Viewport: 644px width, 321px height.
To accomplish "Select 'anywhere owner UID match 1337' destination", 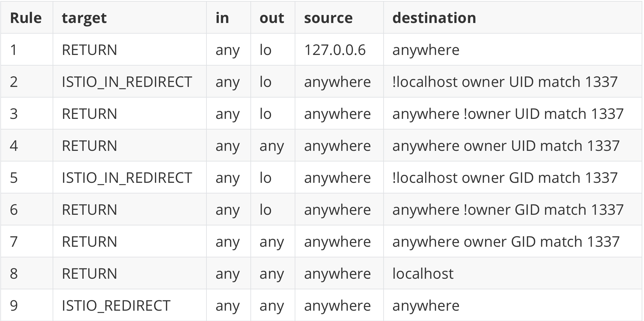I will pos(506,146).
